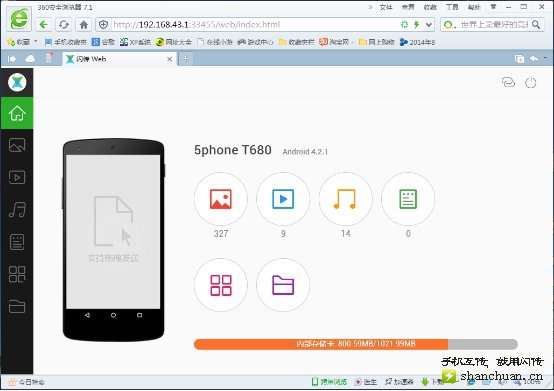
Task: Open the 2014 bookmark in favorites bar
Action: [417, 42]
